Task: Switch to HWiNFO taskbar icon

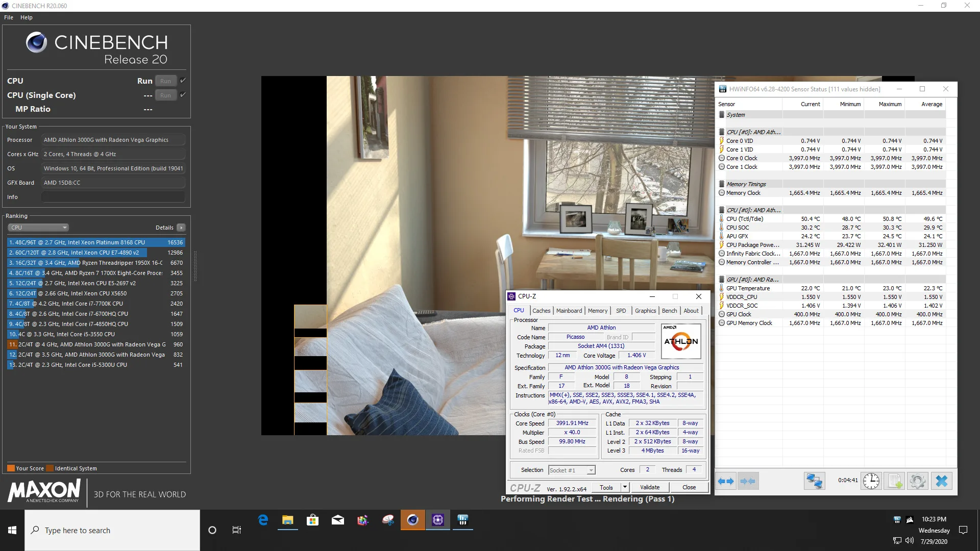Action: [463, 520]
